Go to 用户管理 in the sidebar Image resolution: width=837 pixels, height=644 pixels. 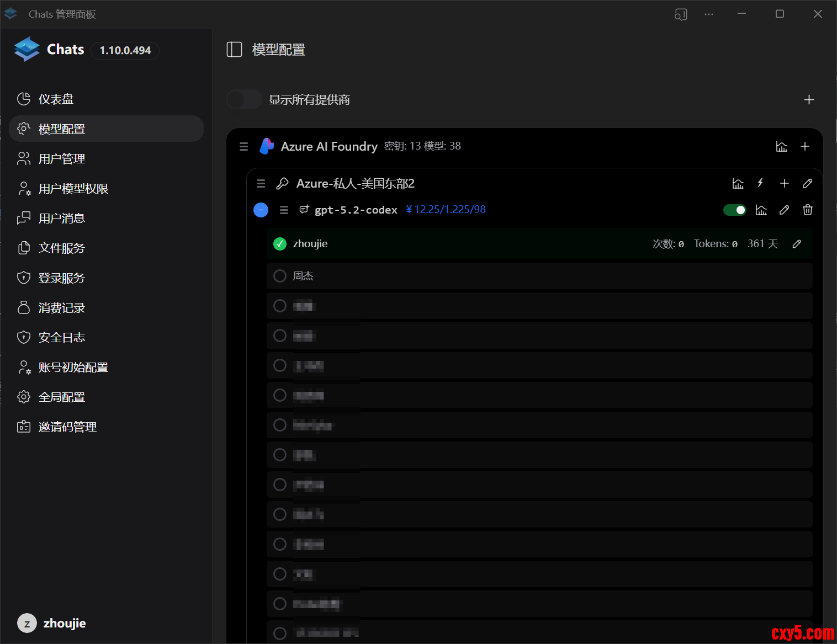[61, 159]
